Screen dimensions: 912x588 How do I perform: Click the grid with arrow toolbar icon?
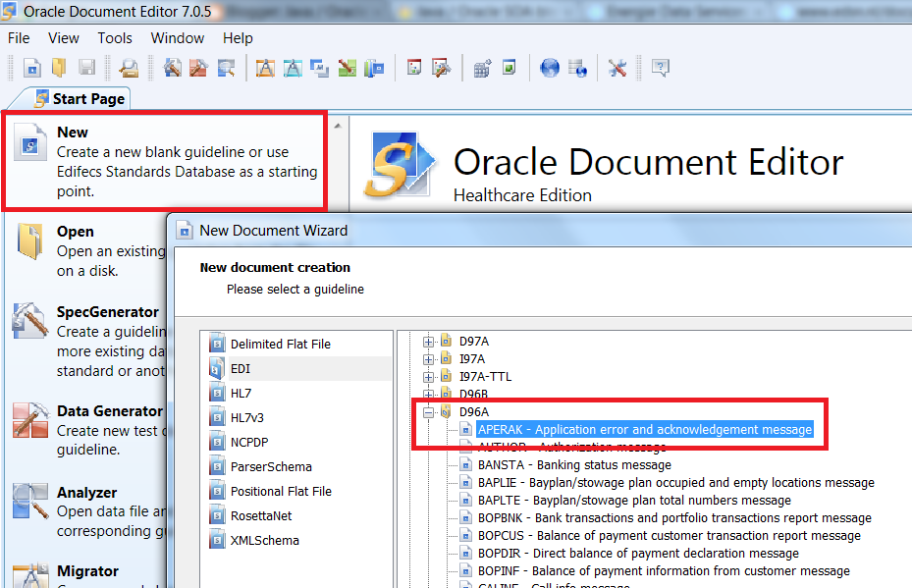click(x=482, y=68)
